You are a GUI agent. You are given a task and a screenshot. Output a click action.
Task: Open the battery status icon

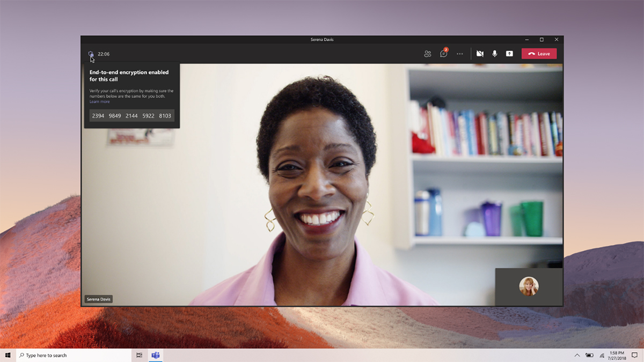click(589, 355)
